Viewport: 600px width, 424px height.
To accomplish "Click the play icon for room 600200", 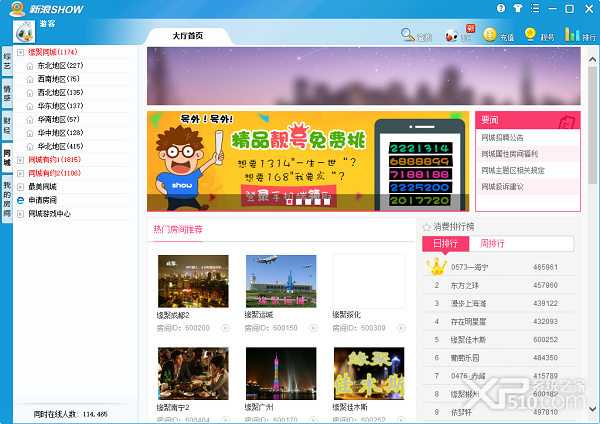I will click(226, 328).
